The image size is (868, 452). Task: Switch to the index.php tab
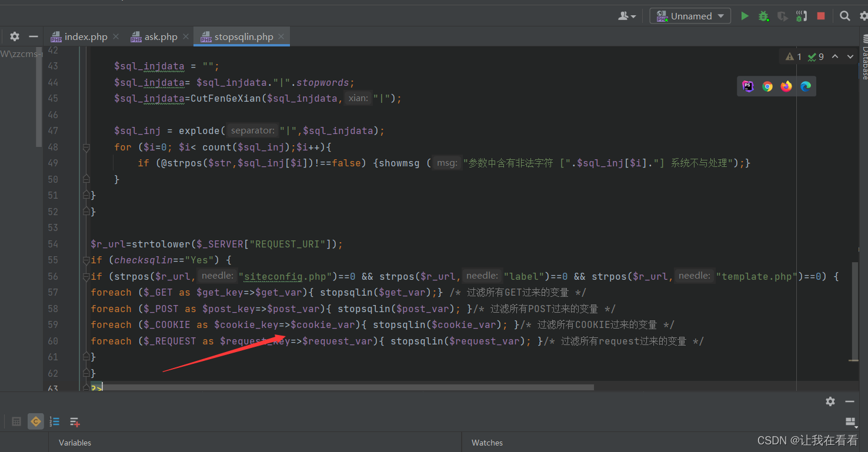[84, 36]
